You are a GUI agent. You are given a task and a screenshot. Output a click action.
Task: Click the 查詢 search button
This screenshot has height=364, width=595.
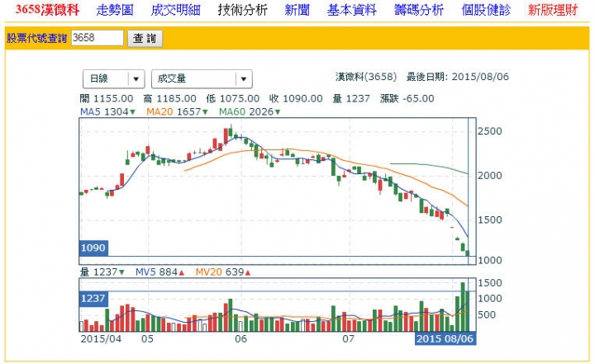coord(145,38)
